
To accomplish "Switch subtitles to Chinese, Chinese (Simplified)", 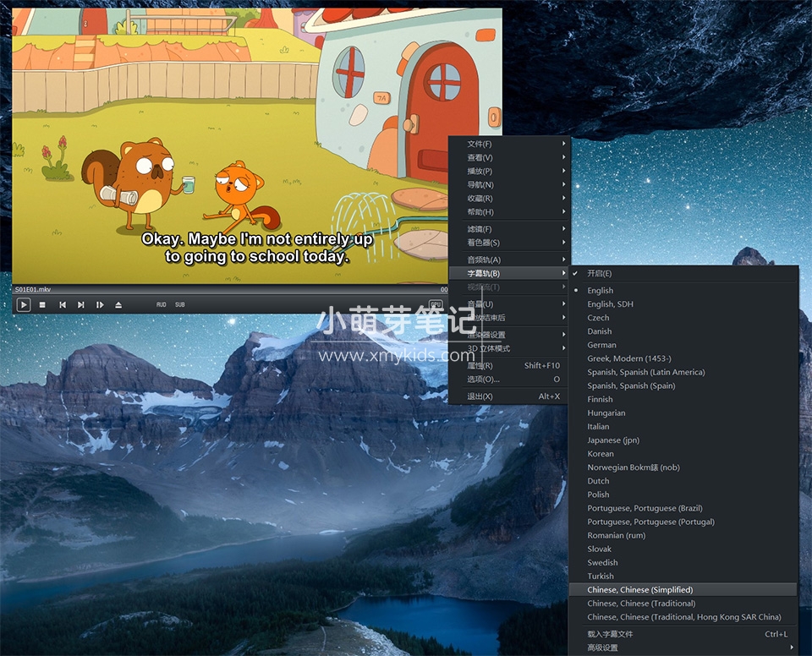I will point(639,590).
